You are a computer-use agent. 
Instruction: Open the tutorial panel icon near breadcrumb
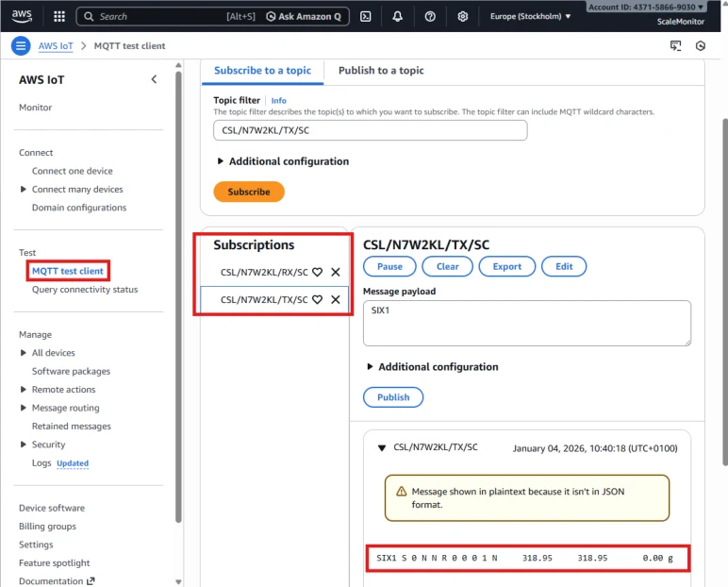click(675, 45)
